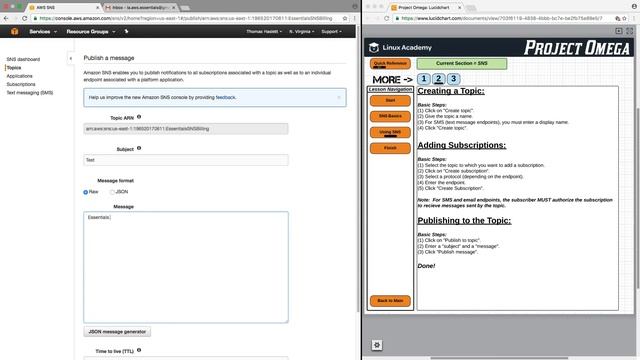Go to page 2 of the reference

tap(438, 79)
